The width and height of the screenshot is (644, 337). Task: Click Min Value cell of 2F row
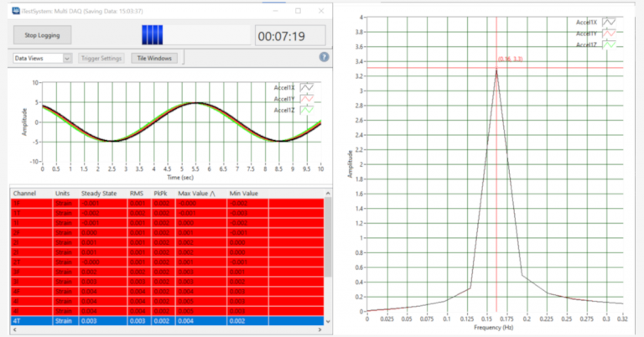click(x=247, y=233)
